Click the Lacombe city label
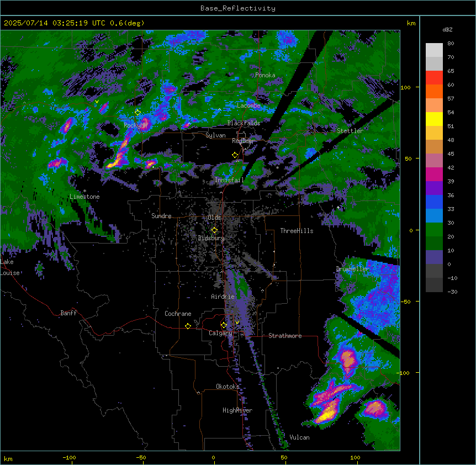Viewport: 476px width, 465px height. coord(248,105)
